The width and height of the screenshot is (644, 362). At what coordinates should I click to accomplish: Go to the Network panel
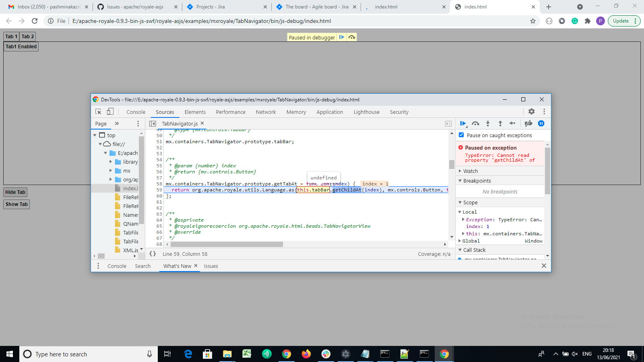[x=266, y=112]
